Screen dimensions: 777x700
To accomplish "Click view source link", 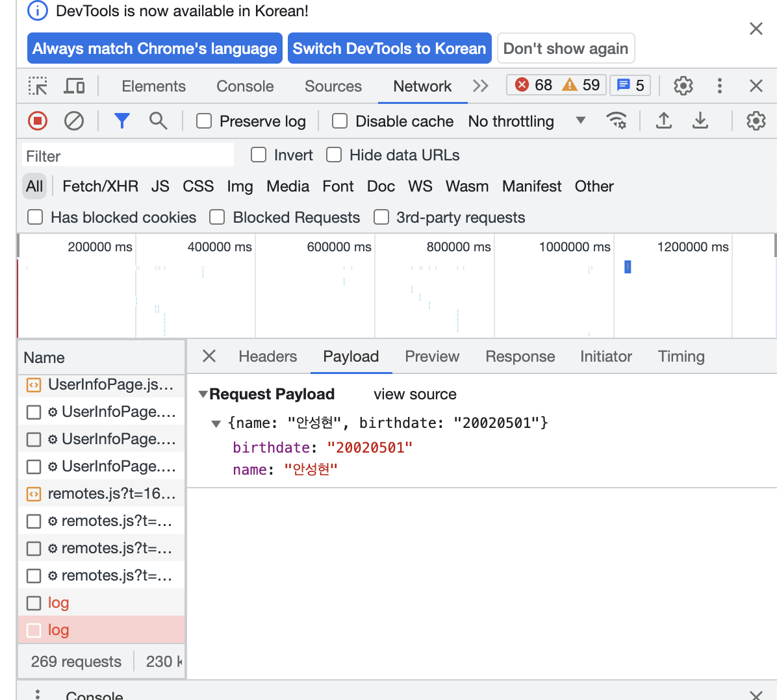I will [x=414, y=394].
